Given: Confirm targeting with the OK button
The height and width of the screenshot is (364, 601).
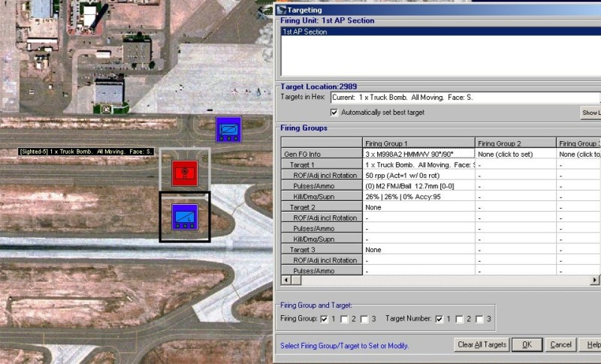Looking at the screenshot, I should point(527,344).
